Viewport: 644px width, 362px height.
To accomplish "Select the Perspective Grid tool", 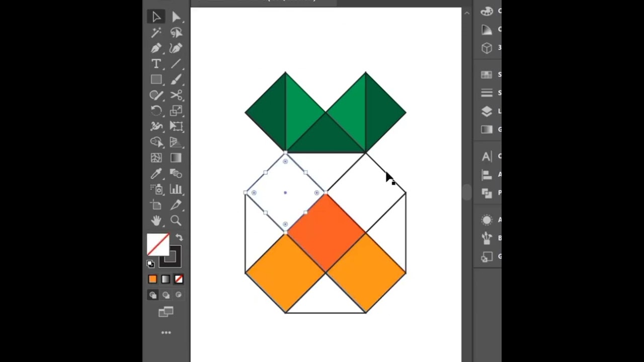I will (176, 142).
